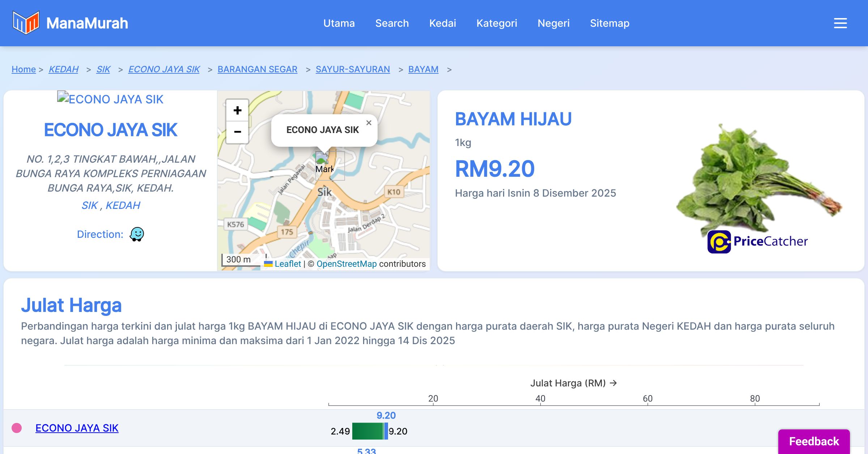
Task: Zoom out on the map
Action: click(237, 132)
